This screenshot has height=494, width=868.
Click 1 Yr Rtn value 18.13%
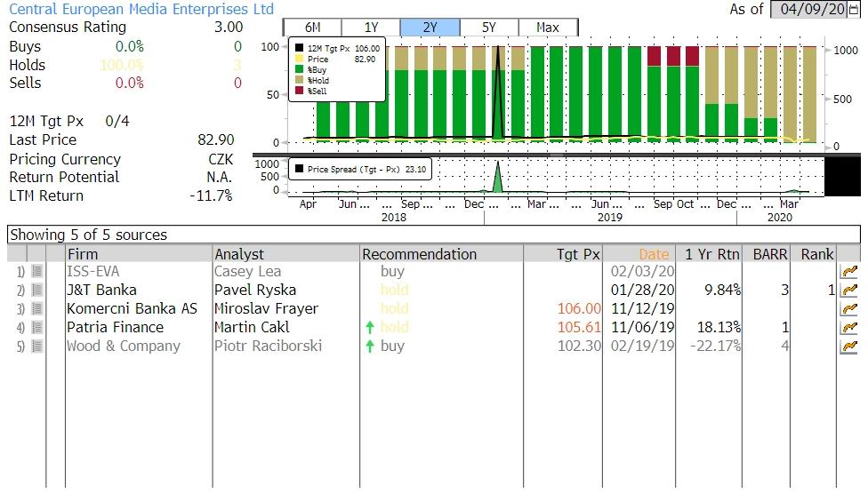pyautogui.click(x=719, y=328)
